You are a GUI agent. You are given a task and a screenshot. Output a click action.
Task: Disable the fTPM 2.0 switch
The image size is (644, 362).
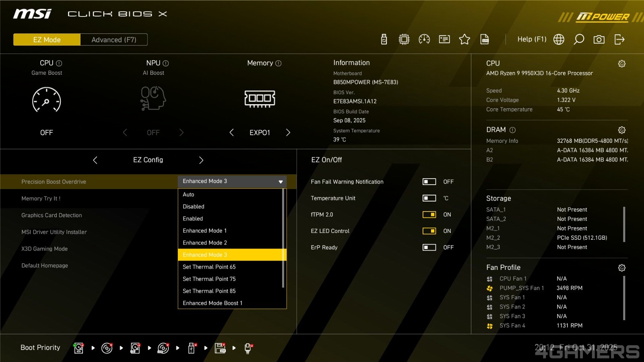[x=429, y=215]
